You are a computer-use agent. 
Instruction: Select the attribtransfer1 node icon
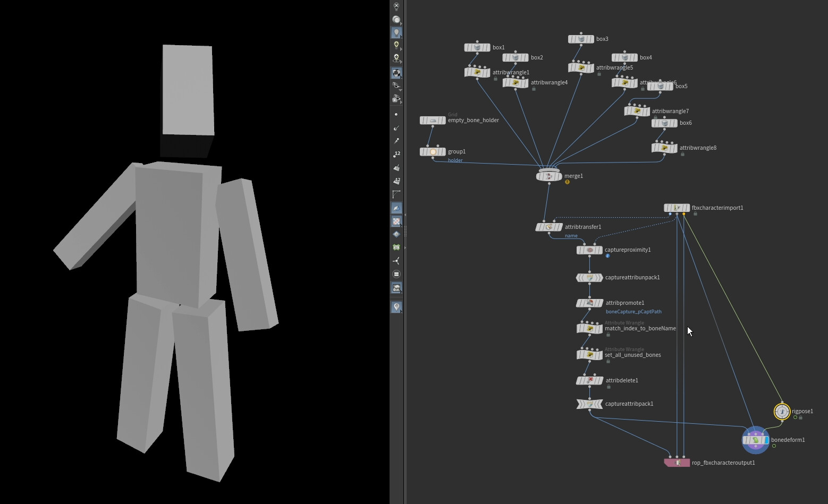548,227
